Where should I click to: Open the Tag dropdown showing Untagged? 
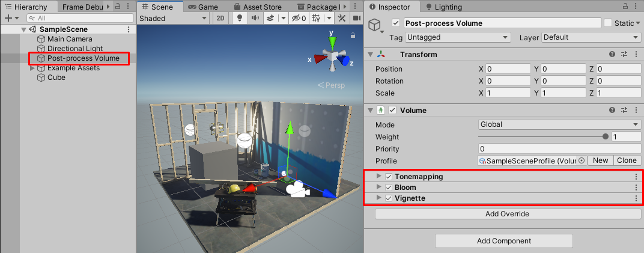point(457,37)
